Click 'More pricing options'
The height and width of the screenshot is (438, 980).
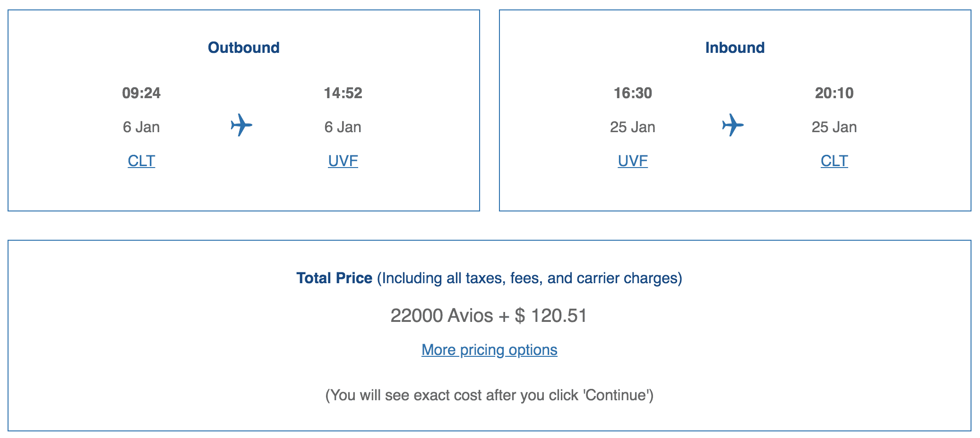pyautogui.click(x=489, y=350)
